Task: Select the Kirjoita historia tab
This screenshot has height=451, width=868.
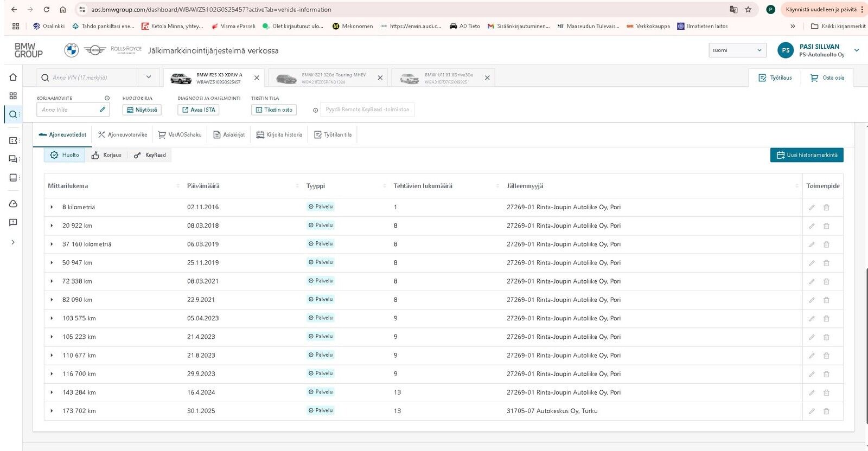Action: coord(279,134)
